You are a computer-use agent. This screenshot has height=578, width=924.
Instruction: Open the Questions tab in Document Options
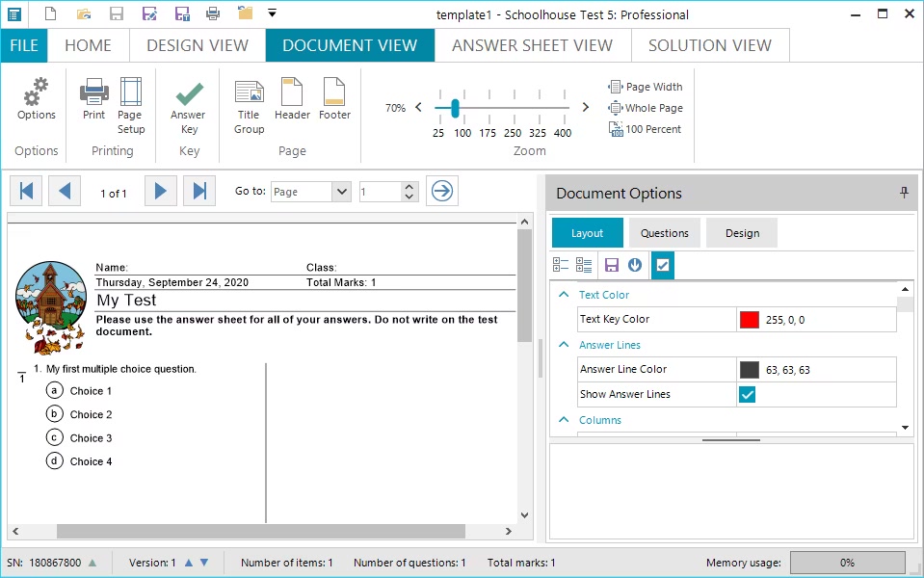point(665,233)
